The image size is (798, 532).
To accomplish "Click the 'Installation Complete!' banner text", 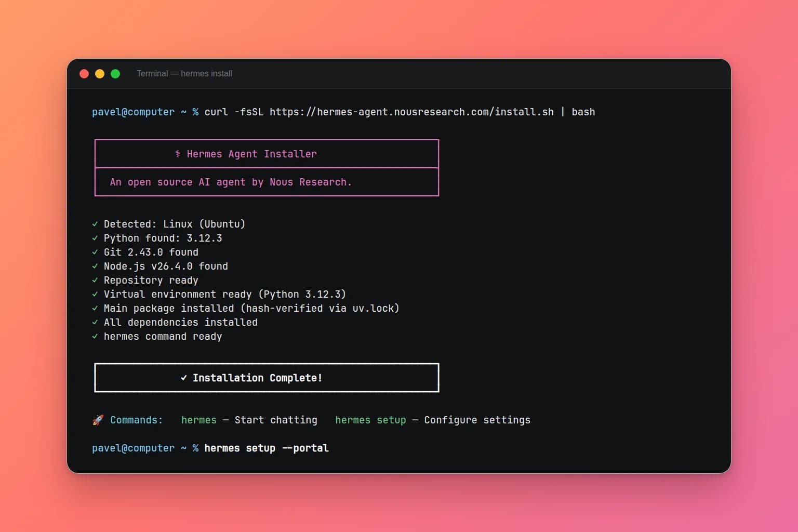I will pyautogui.click(x=258, y=378).
